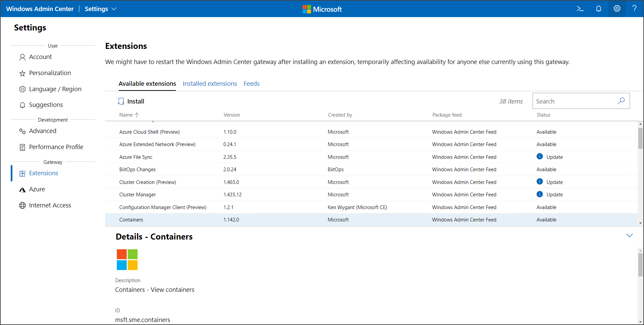Sort by the Name column header
The height and width of the screenshot is (325, 644).
point(126,115)
